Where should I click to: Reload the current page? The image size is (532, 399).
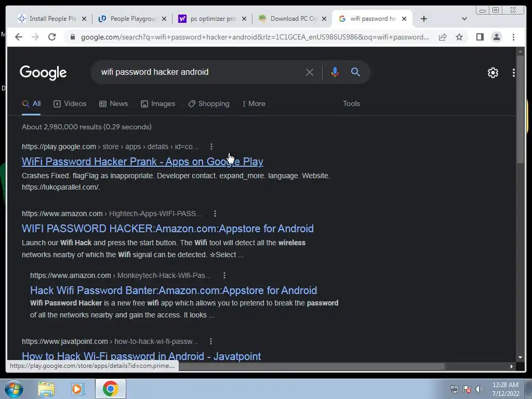[52, 37]
